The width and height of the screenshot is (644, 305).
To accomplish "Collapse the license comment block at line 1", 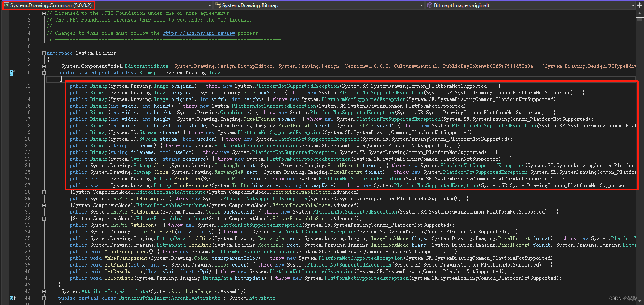I will tap(44, 13).
